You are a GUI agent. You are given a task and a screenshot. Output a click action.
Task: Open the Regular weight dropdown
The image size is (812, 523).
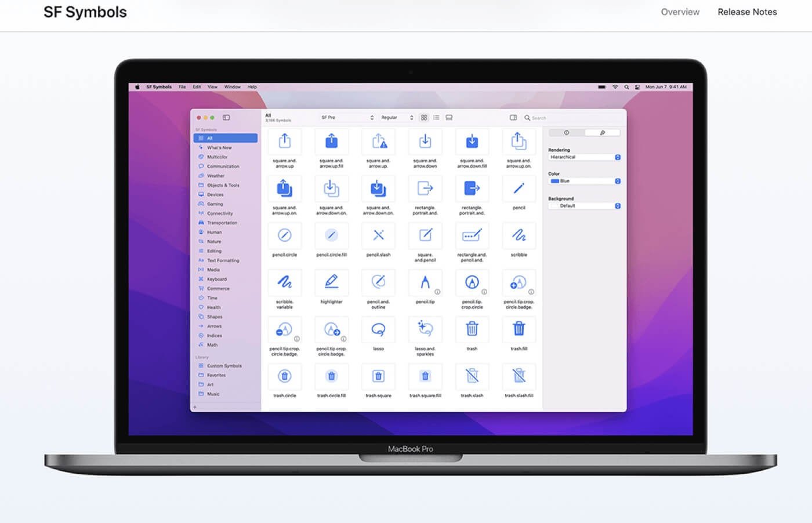pos(397,118)
